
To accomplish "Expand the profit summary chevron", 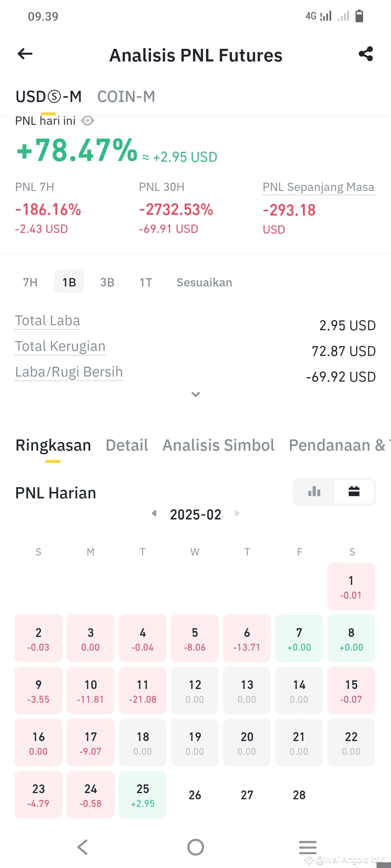I will [195, 394].
